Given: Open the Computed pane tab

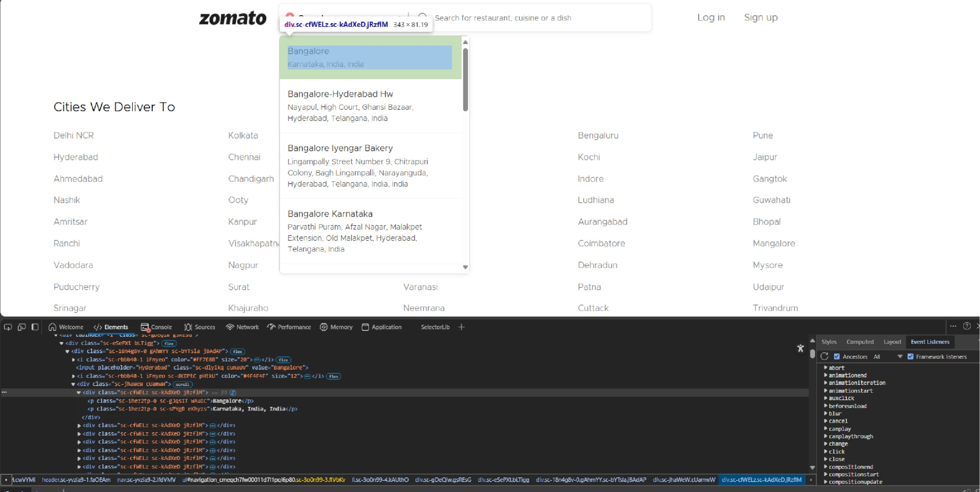Looking at the screenshot, I should (860, 342).
